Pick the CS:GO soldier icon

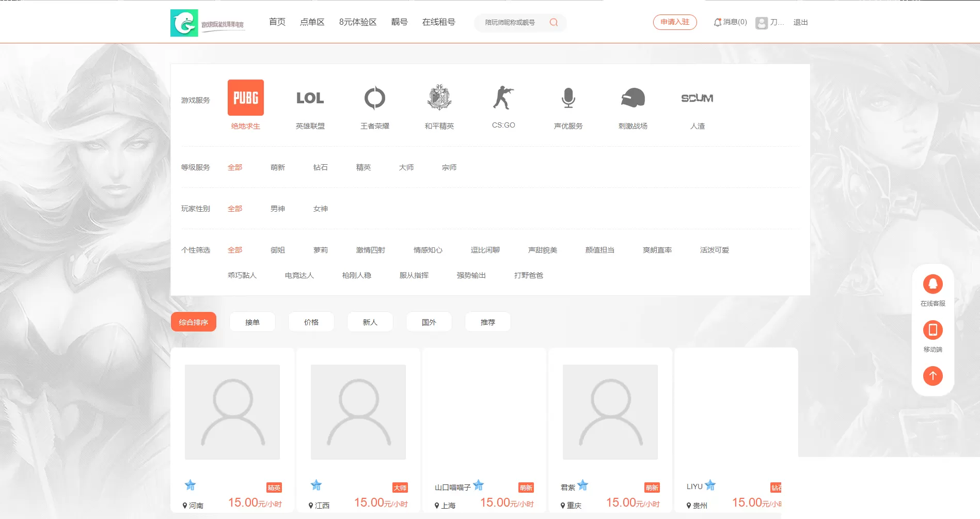click(x=503, y=97)
